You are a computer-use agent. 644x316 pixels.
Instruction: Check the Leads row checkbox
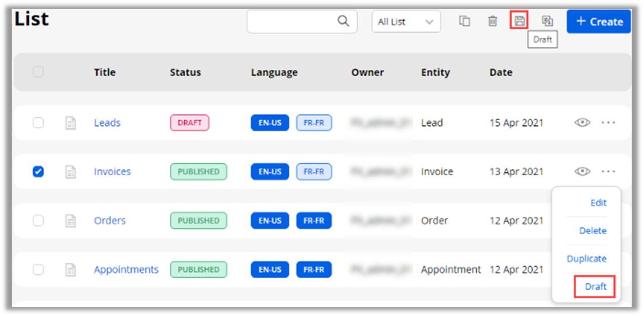pyautogui.click(x=38, y=123)
